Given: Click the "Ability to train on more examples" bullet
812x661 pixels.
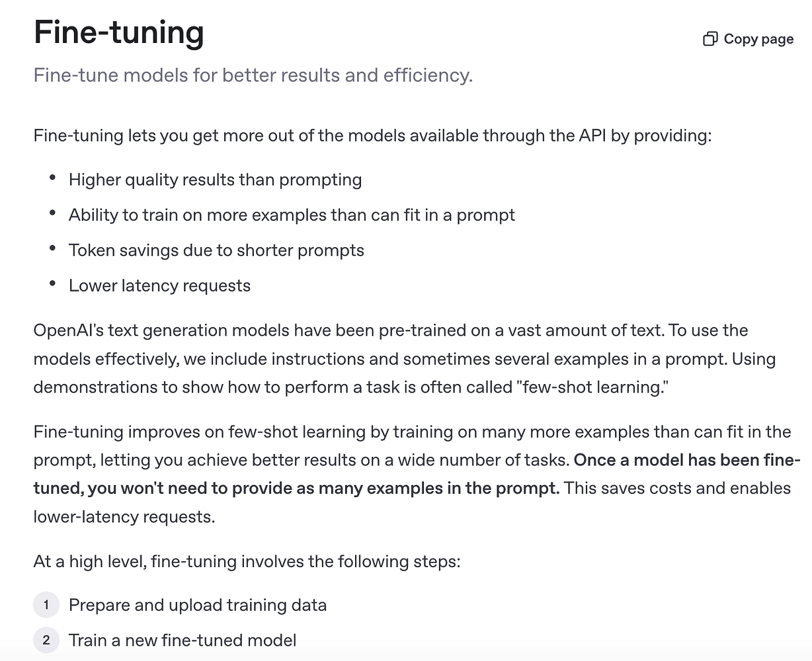Looking at the screenshot, I should click(292, 215).
